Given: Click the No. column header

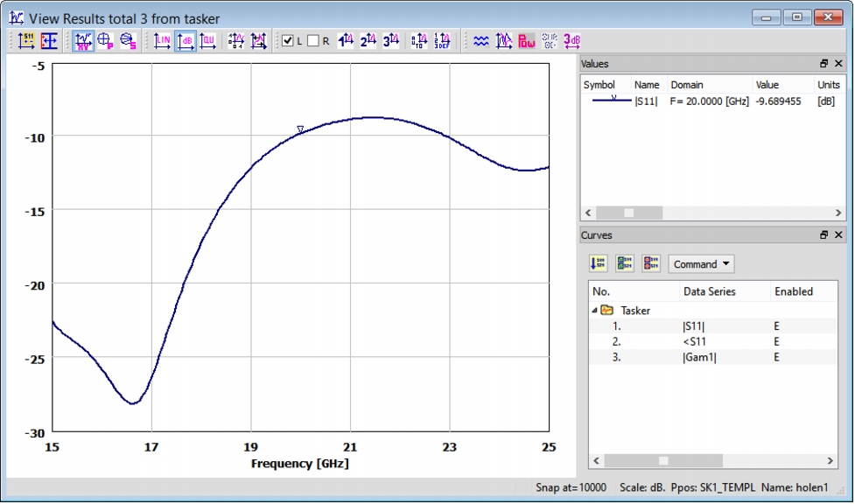Looking at the screenshot, I should click(x=634, y=292).
